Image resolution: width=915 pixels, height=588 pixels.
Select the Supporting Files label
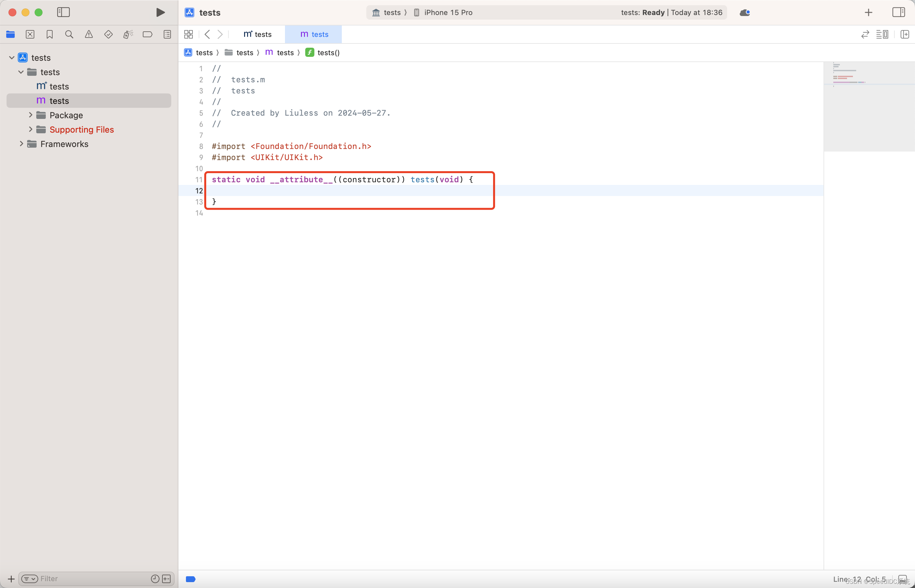click(82, 130)
